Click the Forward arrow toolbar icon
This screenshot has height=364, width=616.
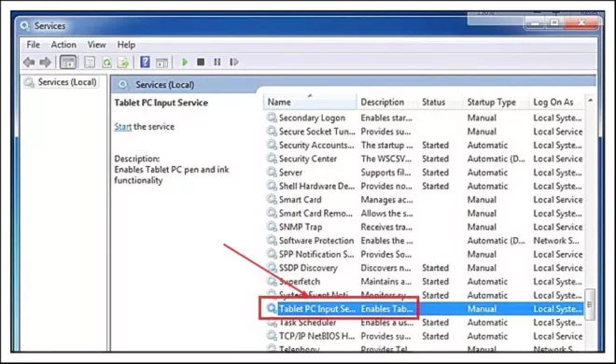[x=46, y=62]
